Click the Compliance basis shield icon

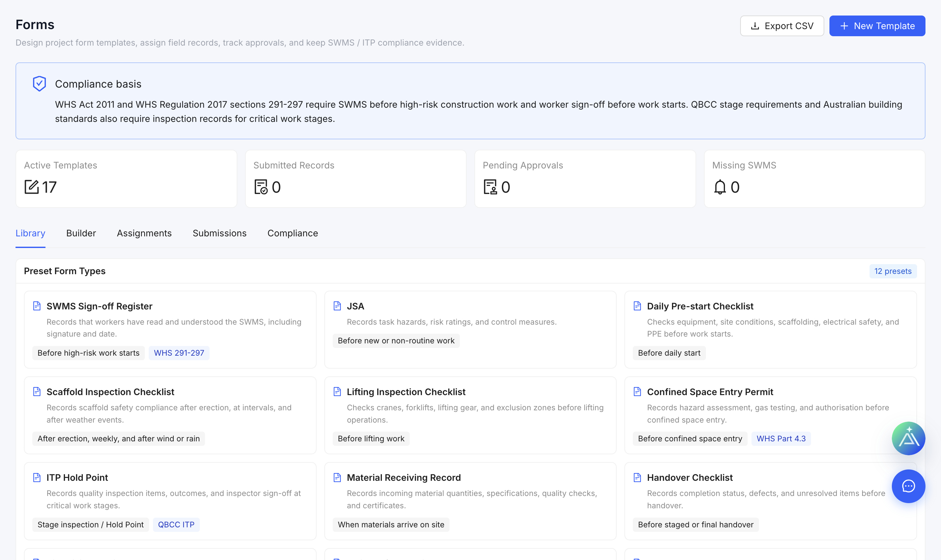click(x=39, y=84)
